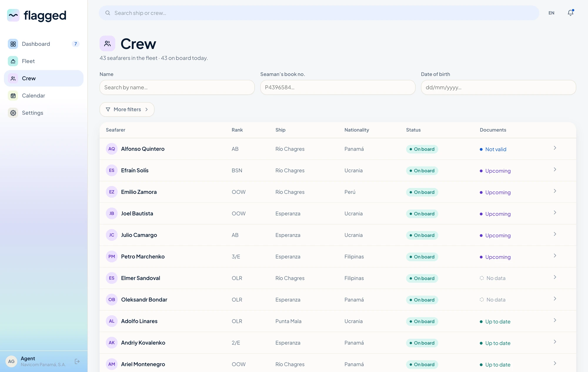Switch language via EN selector
This screenshot has width=588, height=372.
(x=551, y=13)
